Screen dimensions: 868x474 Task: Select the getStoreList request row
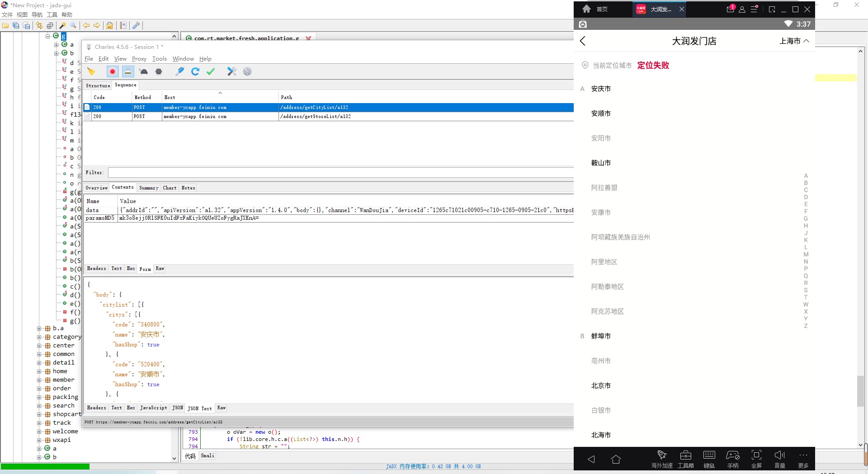329,117
